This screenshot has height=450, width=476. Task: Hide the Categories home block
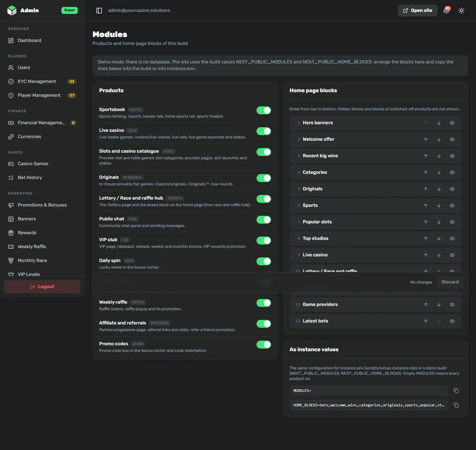[452, 172]
